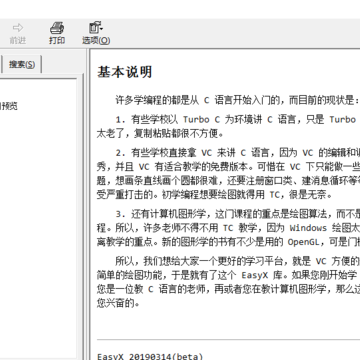
Task: Click the line starting 程。所以，许多老师不得不用 TC
Action: [228, 228]
